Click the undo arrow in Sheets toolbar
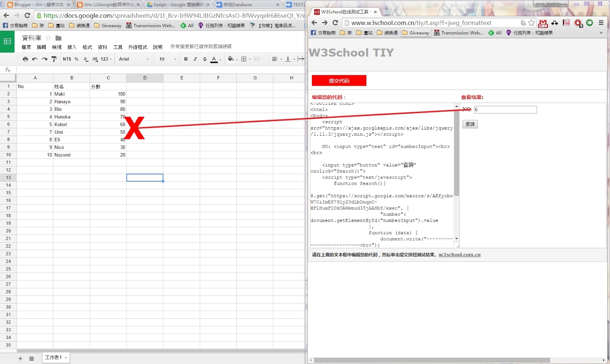Viewport: 610px width, 364px height. click(x=35, y=59)
